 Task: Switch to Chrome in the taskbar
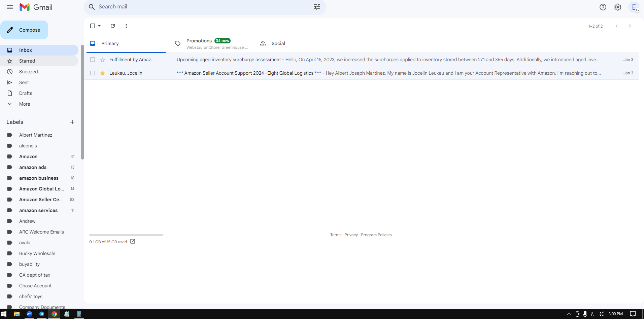point(54,314)
